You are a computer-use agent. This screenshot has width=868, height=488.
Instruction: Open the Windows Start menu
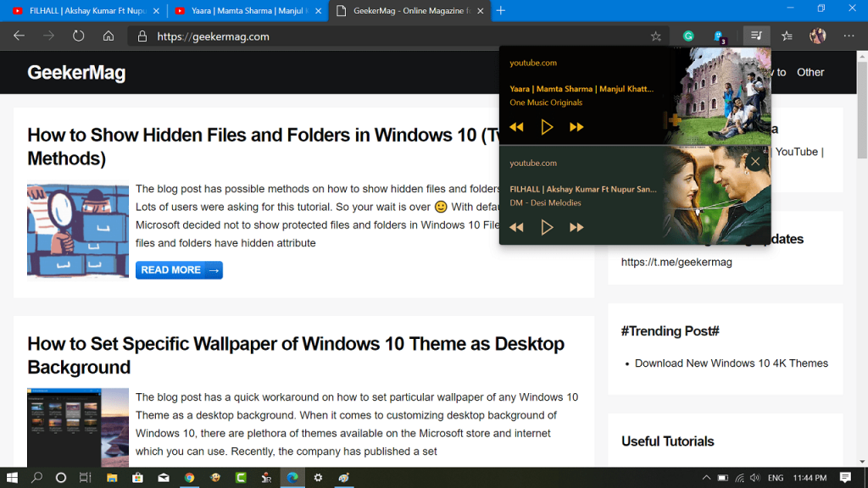pos(12,478)
